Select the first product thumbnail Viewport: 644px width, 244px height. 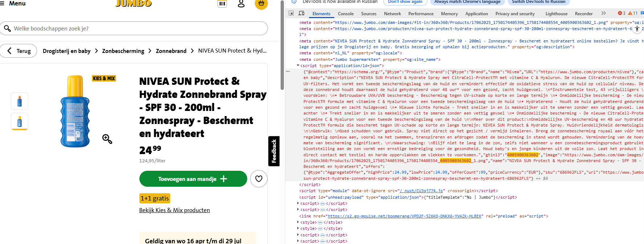click(x=20, y=101)
